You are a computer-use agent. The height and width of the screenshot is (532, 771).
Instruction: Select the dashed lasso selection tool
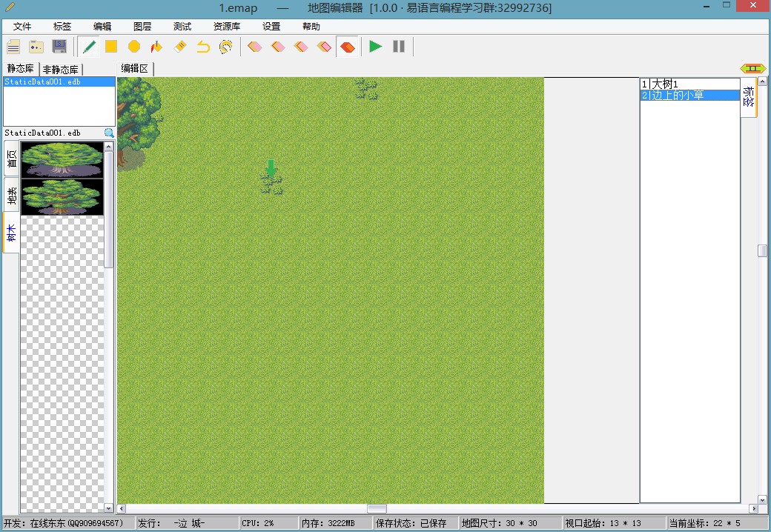point(225,47)
